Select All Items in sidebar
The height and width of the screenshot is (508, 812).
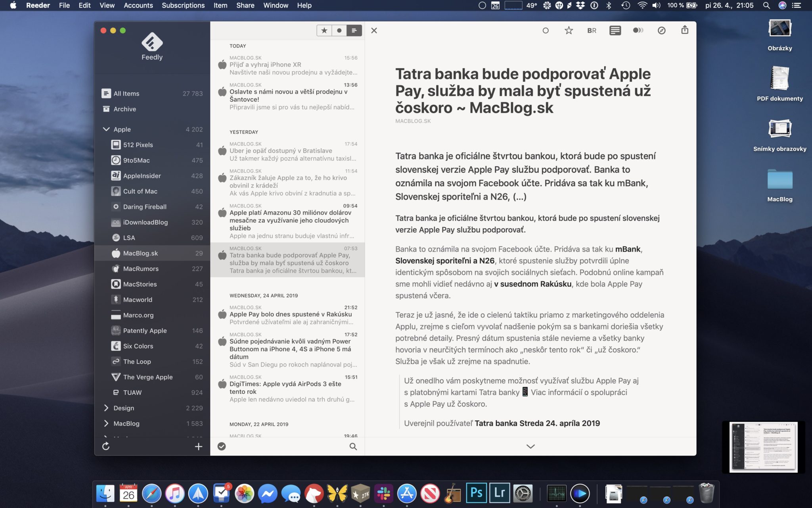pyautogui.click(x=152, y=93)
